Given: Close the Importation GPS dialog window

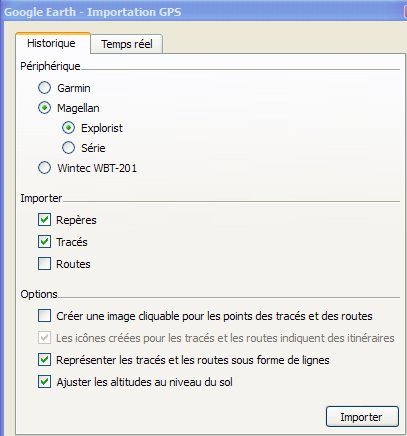Looking at the screenshot, I should point(405,12).
